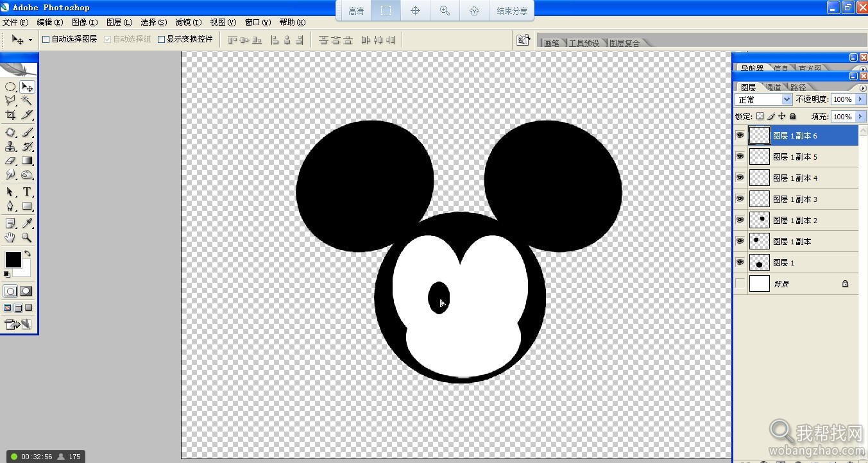Select the Polygonal Lasso tool
868x463 pixels.
pyautogui.click(x=10, y=101)
